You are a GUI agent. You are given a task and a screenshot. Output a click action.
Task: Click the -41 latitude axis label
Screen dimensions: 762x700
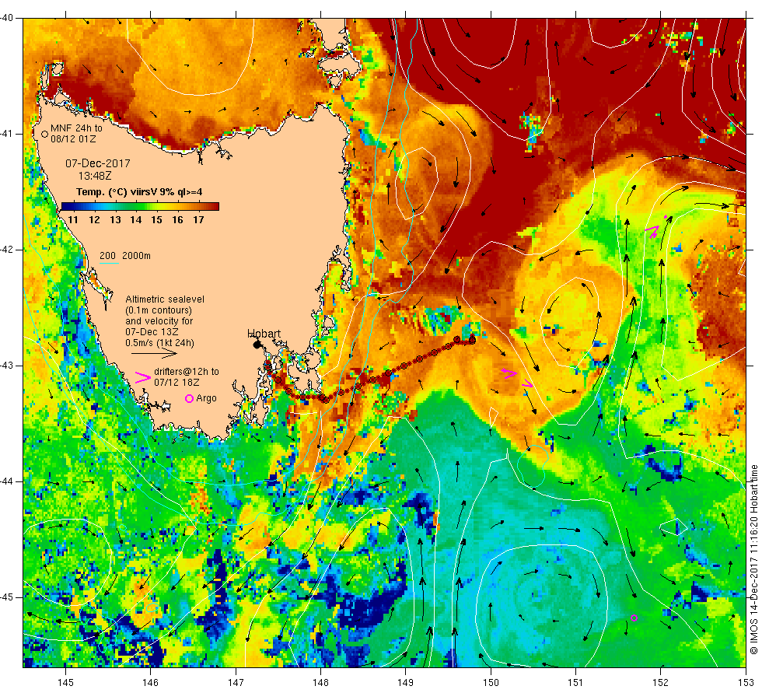coord(7,134)
